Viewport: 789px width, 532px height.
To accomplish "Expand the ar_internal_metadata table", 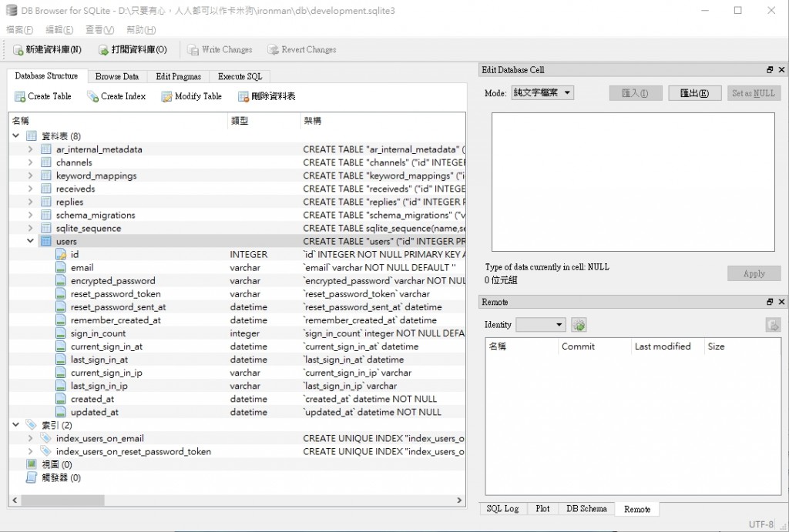I will click(x=30, y=149).
